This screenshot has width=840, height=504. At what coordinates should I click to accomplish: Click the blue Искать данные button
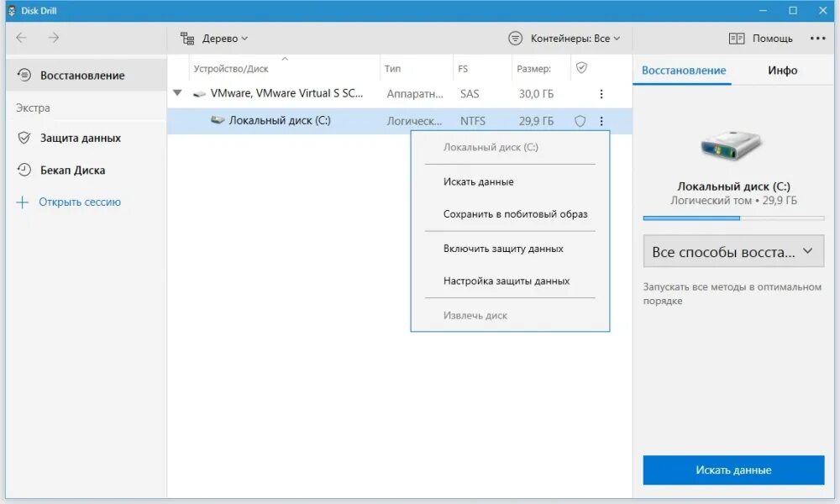click(x=733, y=470)
